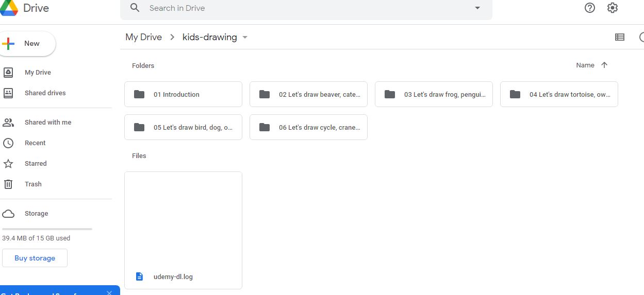Click folder icon of 03 Let's draw frog
The width and height of the screenshot is (644, 295).
coord(390,94)
